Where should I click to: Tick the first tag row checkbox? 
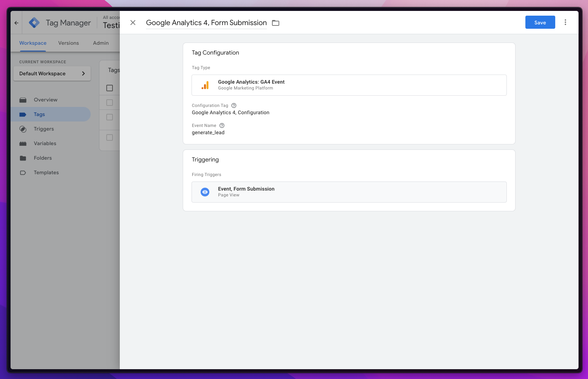110,102
